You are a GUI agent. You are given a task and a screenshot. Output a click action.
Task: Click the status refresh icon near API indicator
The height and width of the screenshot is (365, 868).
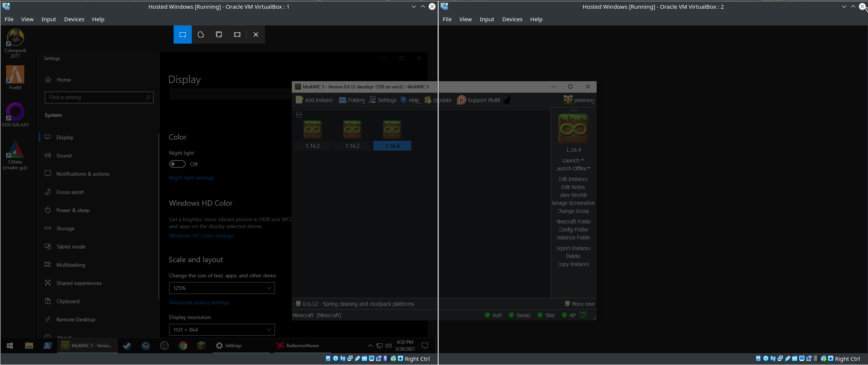(x=583, y=315)
